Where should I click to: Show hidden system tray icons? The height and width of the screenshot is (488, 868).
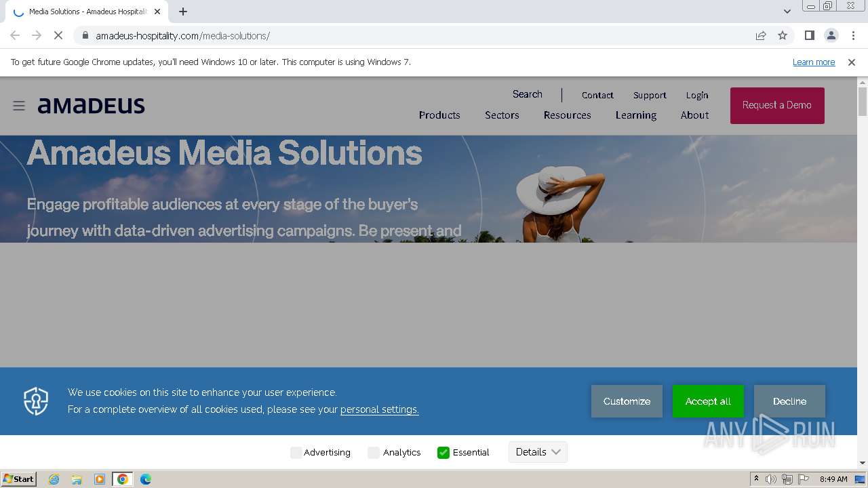[756, 479]
